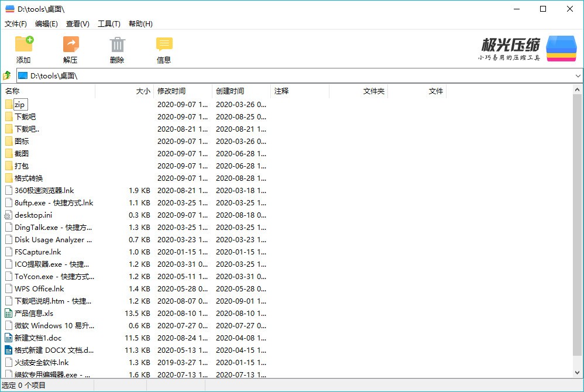Click folder icon next to 图标
The height and width of the screenshot is (392, 584).
pos(9,141)
